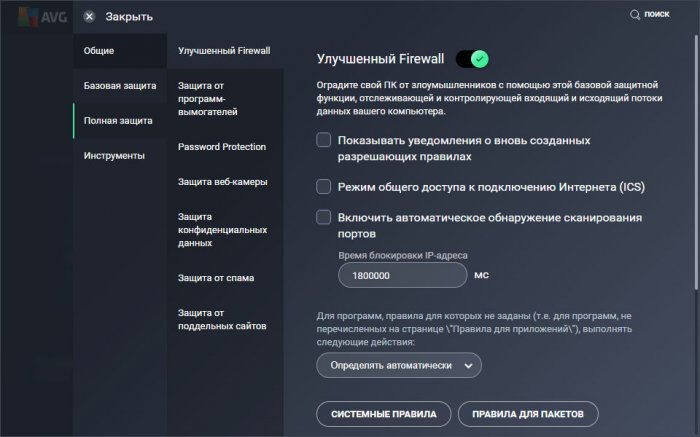Enable automatic port scan detection checkbox
This screenshot has height=437, width=700.
(324, 216)
